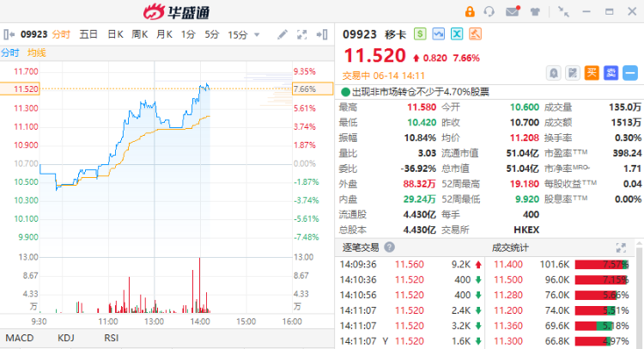Click the light blue minus button
Viewport: 644px width, 349px height.
tap(630, 73)
